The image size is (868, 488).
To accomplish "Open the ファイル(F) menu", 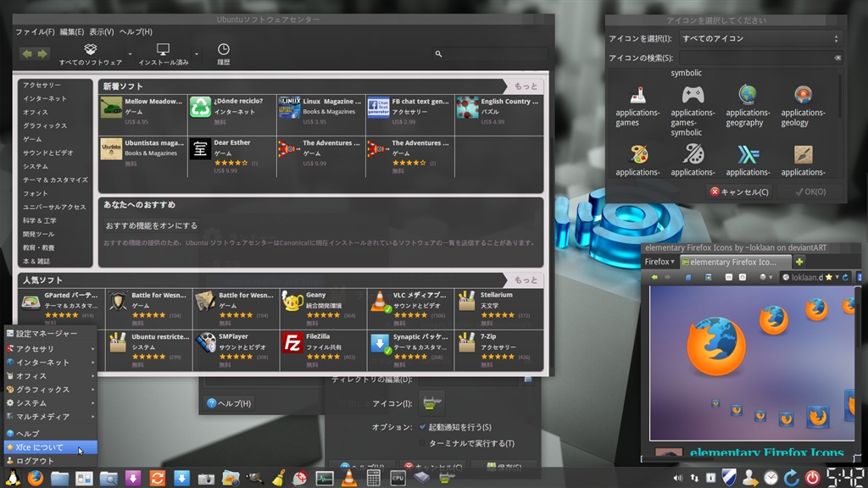I will click(35, 31).
